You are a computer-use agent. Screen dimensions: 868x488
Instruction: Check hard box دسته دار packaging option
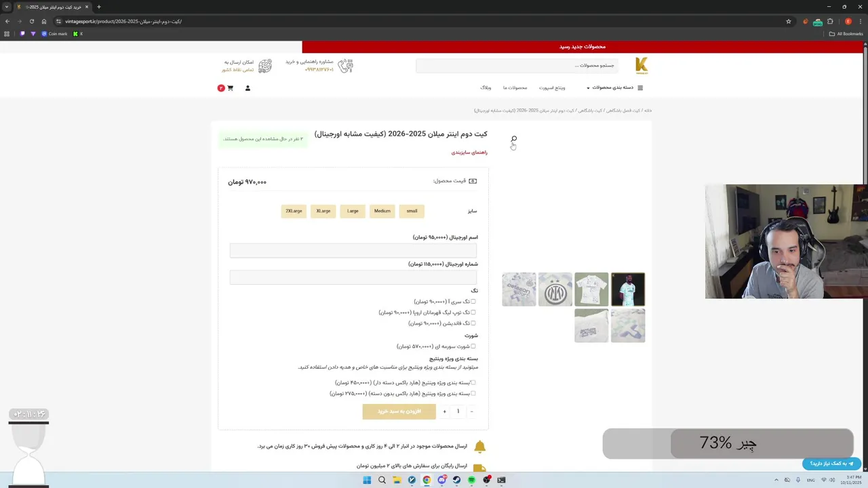(x=473, y=382)
